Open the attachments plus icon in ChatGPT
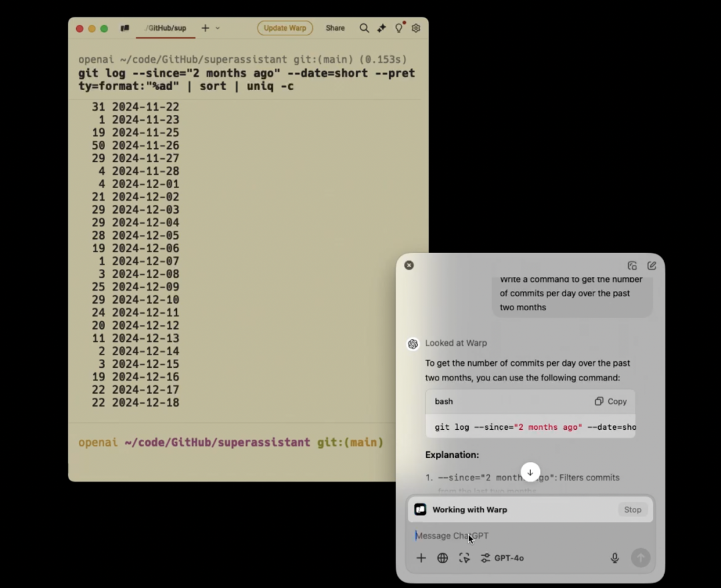This screenshot has width=721, height=588. 421,558
